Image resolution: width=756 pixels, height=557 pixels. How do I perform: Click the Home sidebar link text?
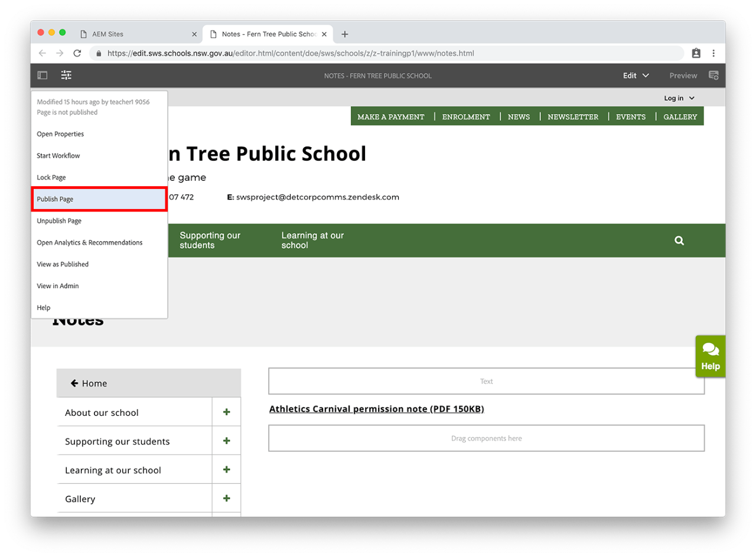[94, 383]
